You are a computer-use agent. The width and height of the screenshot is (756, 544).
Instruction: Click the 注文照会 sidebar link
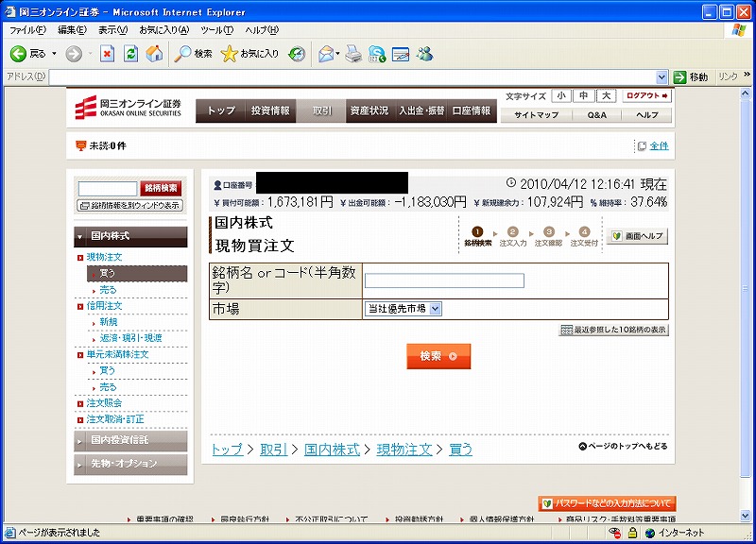pyautogui.click(x=104, y=403)
